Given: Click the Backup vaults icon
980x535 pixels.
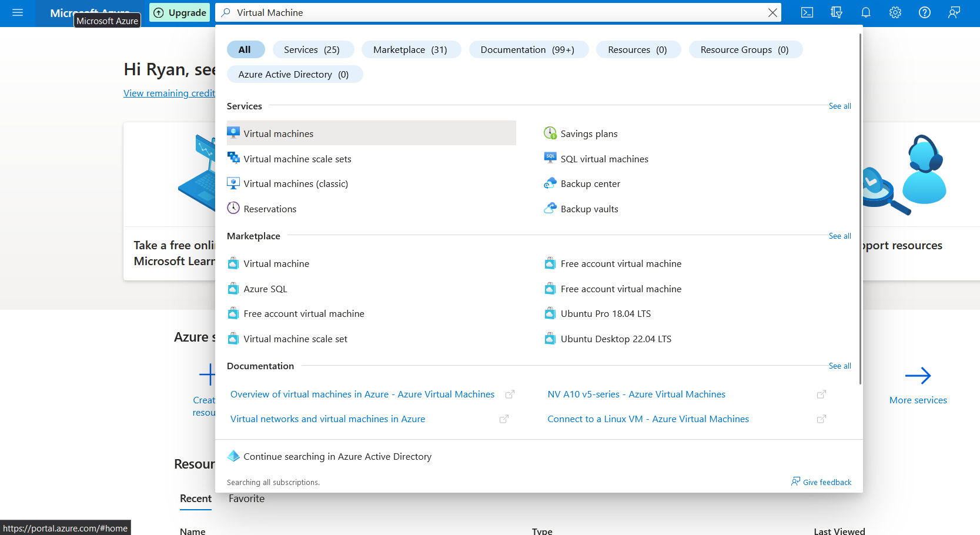Looking at the screenshot, I should point(550,208).
